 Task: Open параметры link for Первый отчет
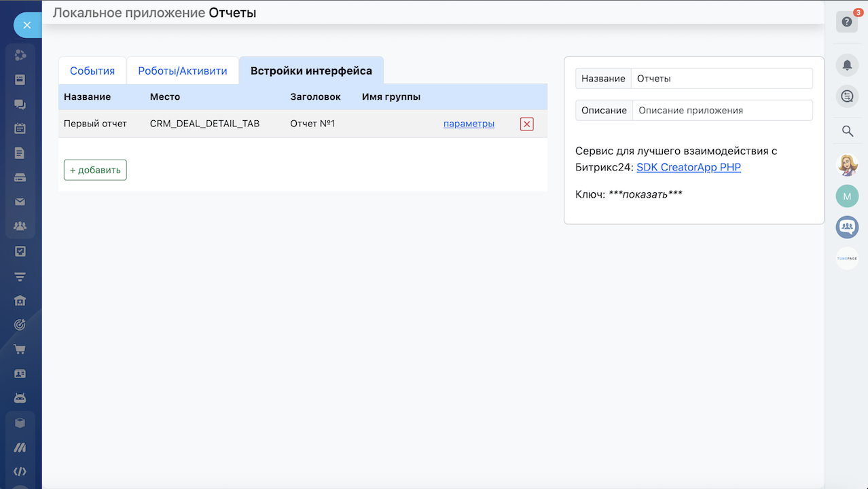pos(469,124)
